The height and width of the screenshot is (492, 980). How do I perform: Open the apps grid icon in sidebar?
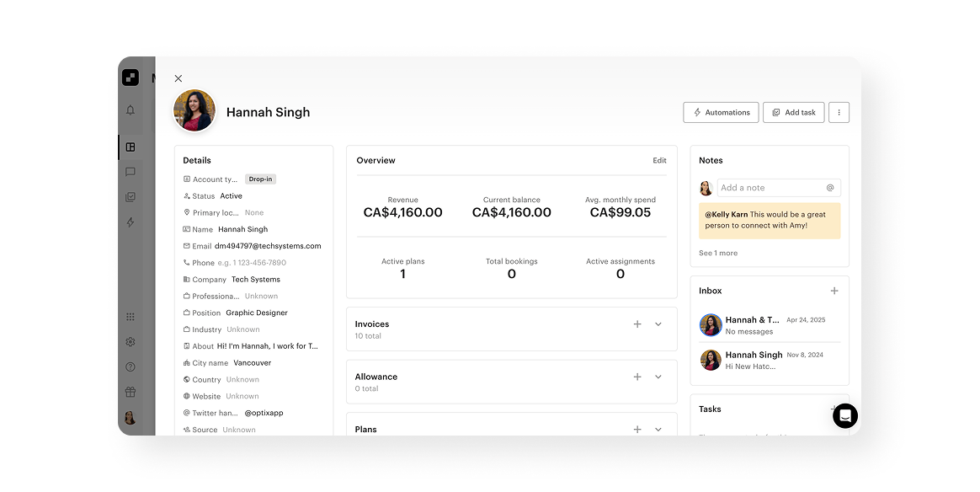[130, 317]
